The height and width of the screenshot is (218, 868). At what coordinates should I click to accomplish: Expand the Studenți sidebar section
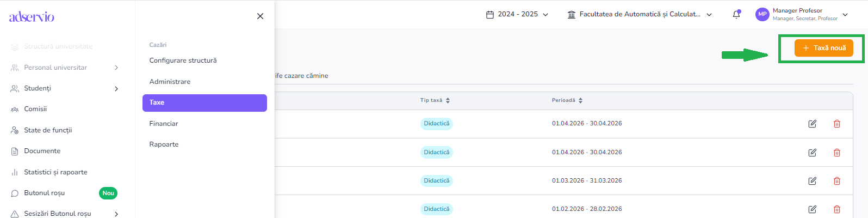(116, 89)
